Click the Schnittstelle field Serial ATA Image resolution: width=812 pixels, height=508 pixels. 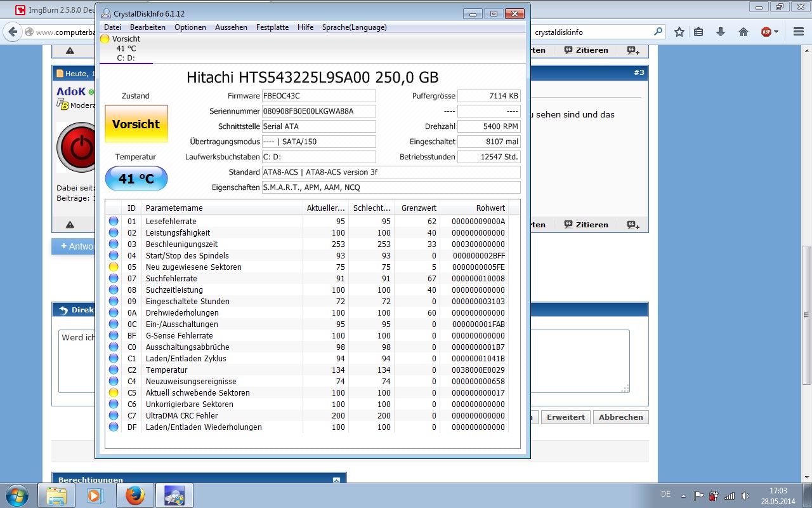tap(318, 126)
